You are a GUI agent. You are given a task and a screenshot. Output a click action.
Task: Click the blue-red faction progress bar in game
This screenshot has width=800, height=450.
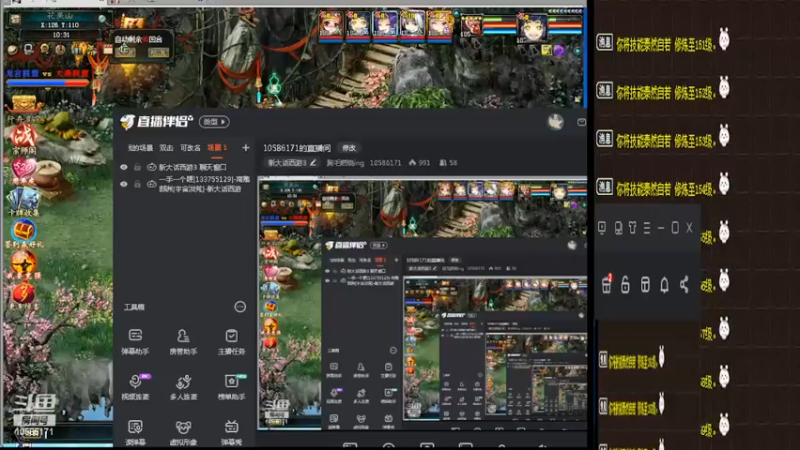click(x=47, y=82)
